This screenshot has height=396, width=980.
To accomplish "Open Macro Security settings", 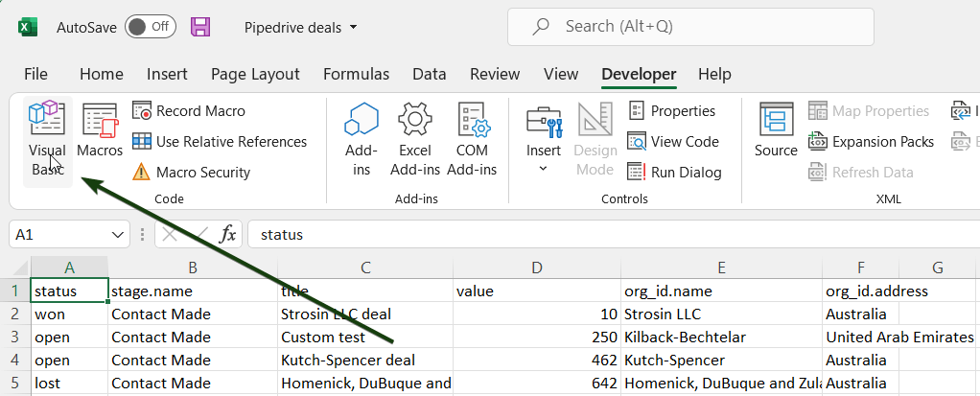I will [191, 173].
